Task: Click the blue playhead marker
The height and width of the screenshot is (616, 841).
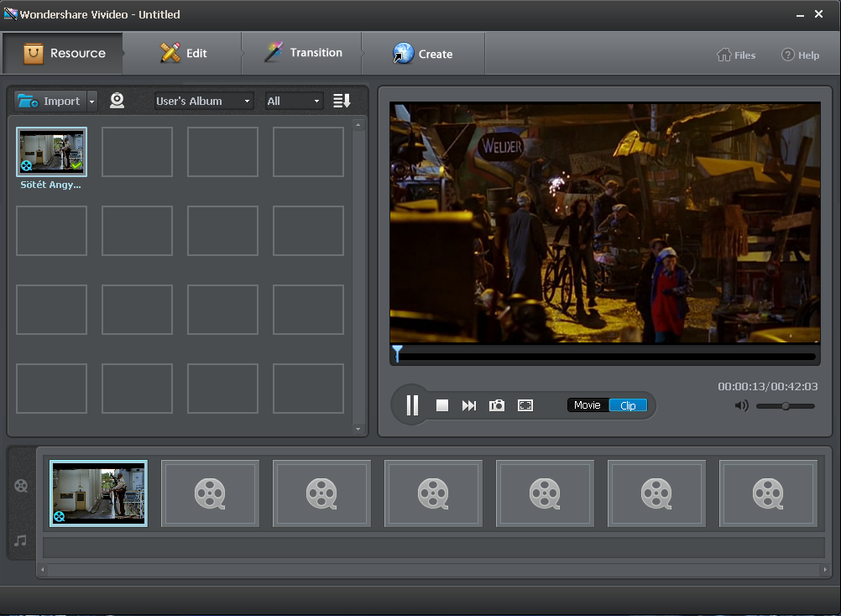Action: point(397,354)
